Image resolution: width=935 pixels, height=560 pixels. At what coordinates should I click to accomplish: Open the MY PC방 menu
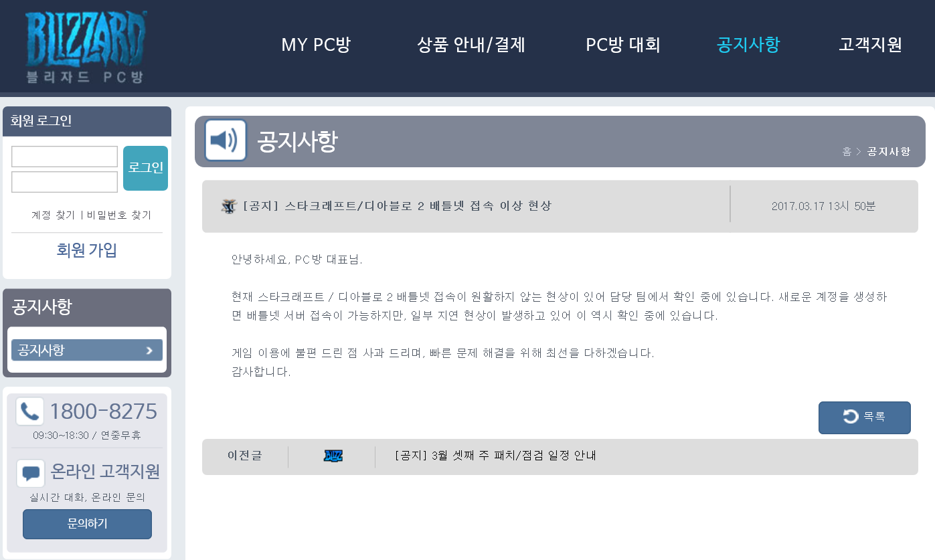[x=315, y=45]
